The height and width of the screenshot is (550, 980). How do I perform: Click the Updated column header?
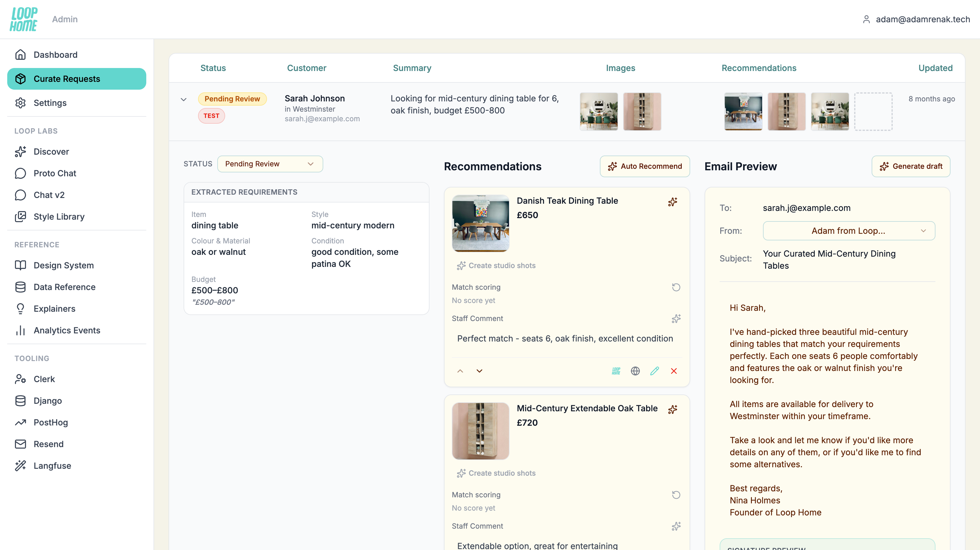click(935, 68)
